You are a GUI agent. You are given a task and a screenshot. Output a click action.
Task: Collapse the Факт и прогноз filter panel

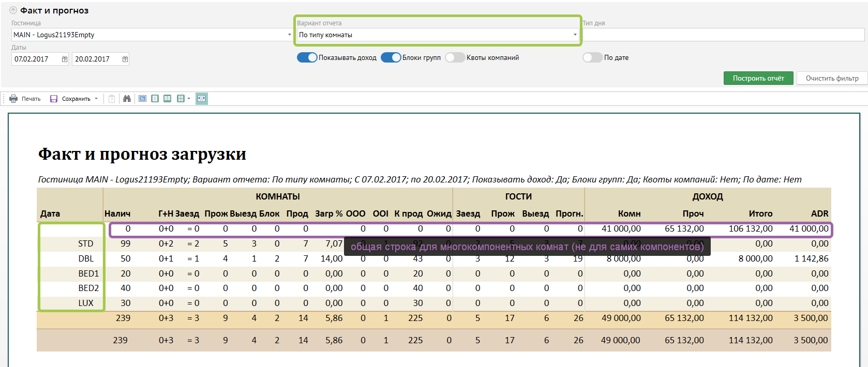[13, 10]
